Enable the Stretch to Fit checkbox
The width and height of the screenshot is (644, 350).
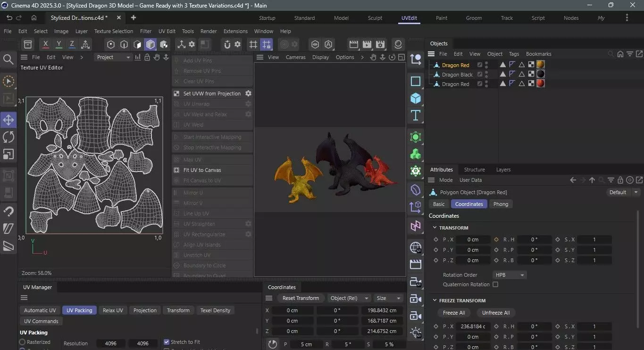(x=167, y=342)
